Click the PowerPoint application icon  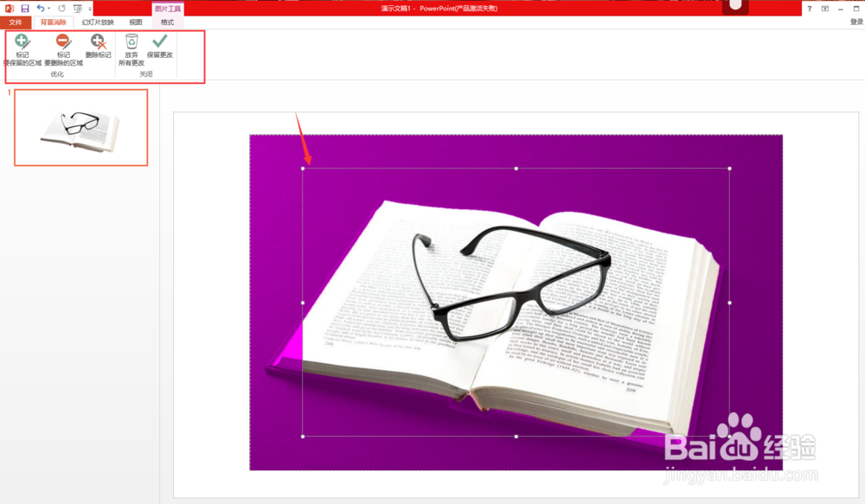pos(10,9)
